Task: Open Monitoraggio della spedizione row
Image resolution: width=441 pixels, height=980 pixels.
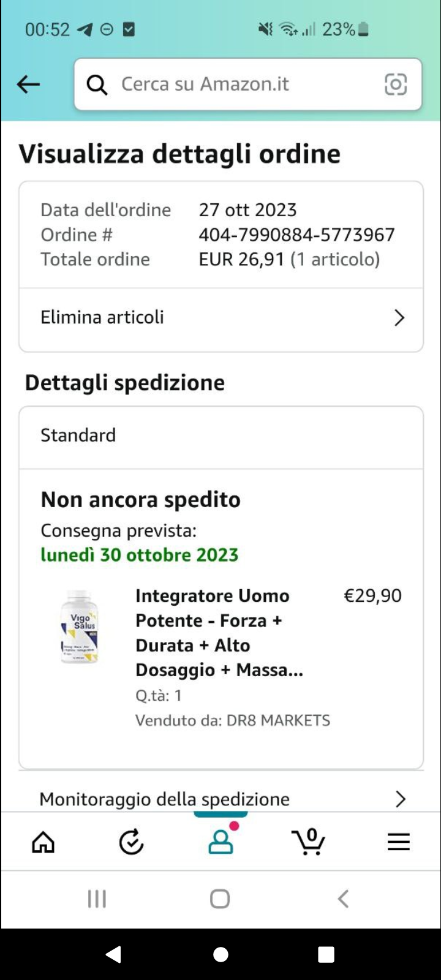Action: (184, 799)
